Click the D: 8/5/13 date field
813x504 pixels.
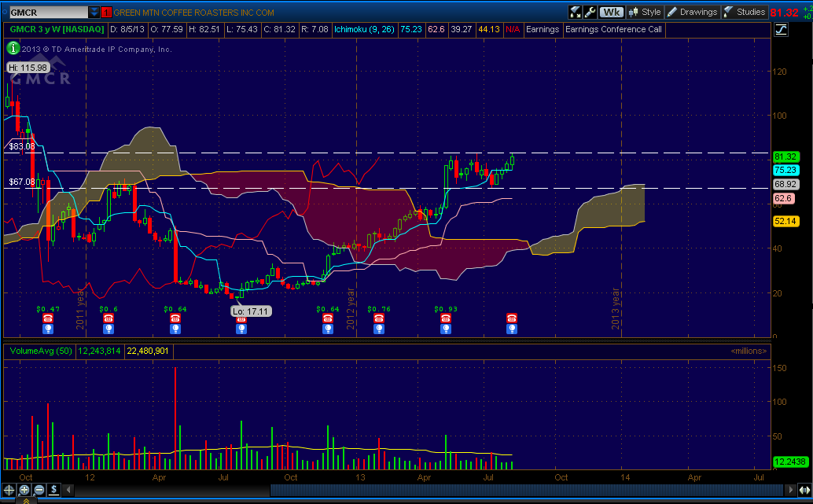coord(127,30)
